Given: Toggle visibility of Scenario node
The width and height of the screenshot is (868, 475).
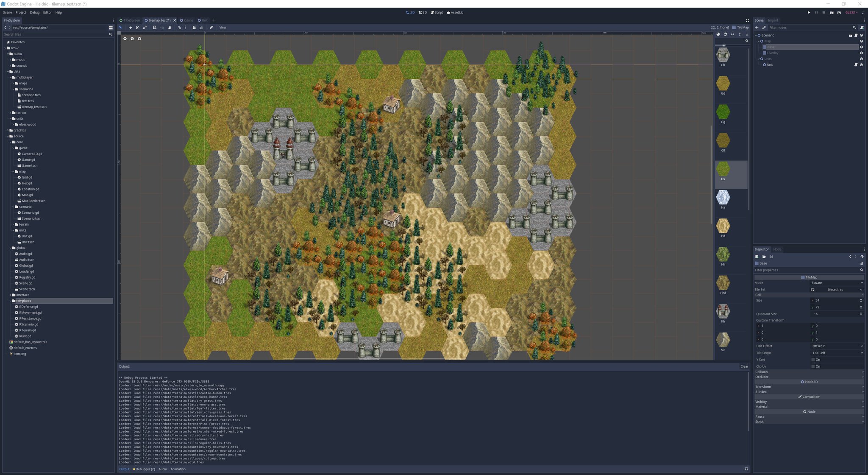Looking at the screenshot, I should click(x=861, y=35).
